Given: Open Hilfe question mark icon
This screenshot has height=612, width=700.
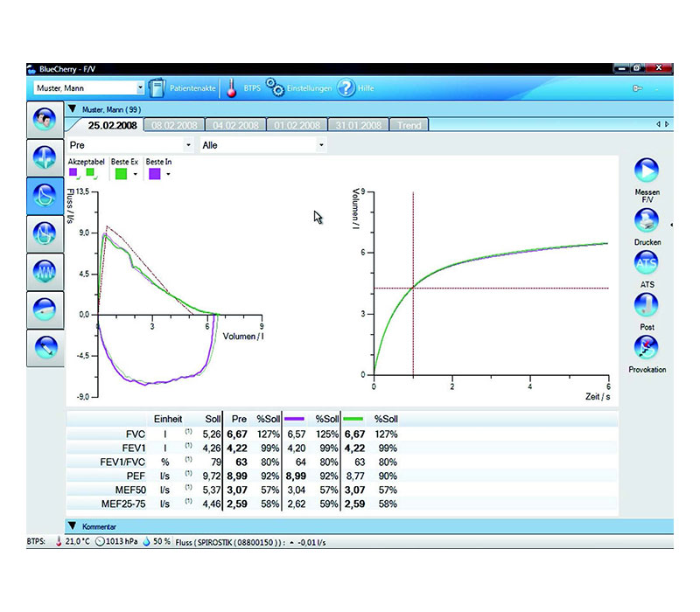Looking at the screenshot, I should (346, 88).
